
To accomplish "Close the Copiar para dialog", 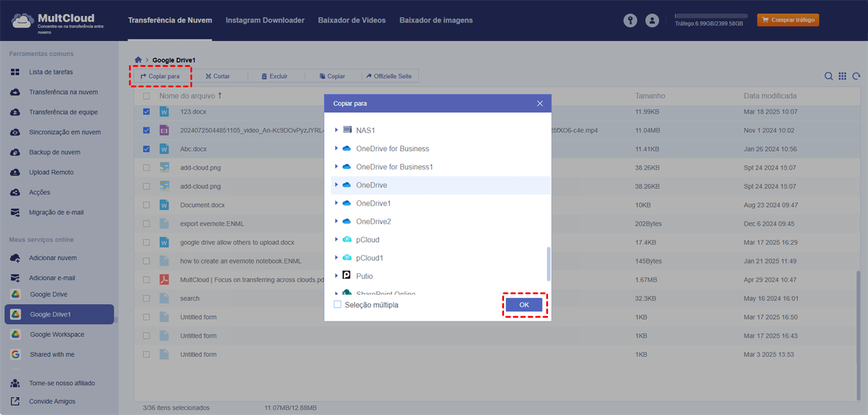I will pyautogui.click(x=539, y=103).
